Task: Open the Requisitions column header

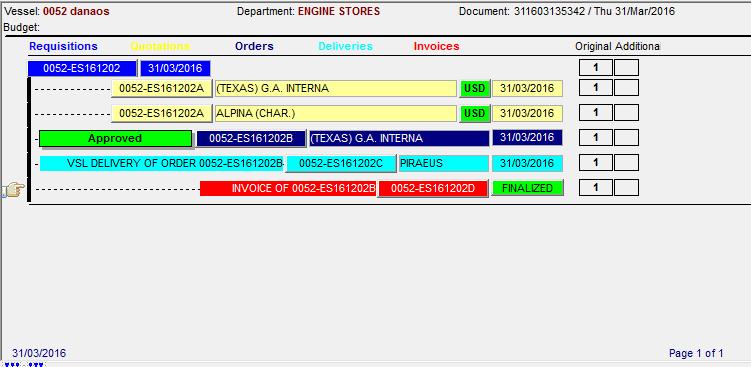Action: point(63,46)
